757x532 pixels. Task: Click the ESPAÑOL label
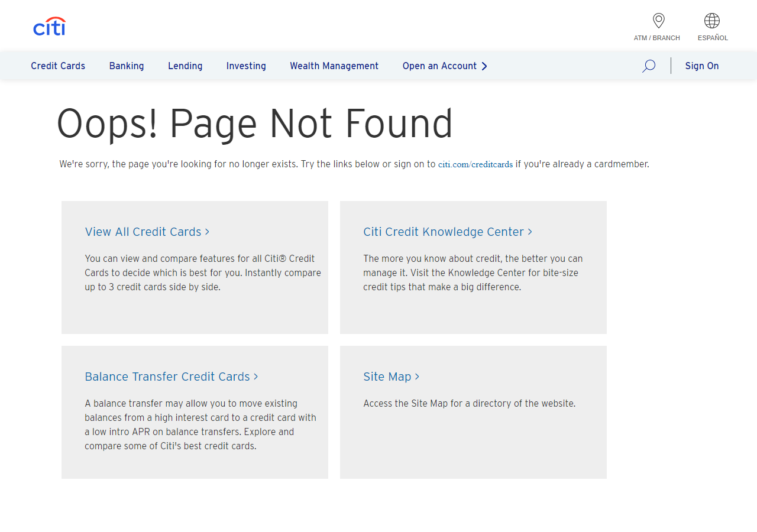pos(713,38)
